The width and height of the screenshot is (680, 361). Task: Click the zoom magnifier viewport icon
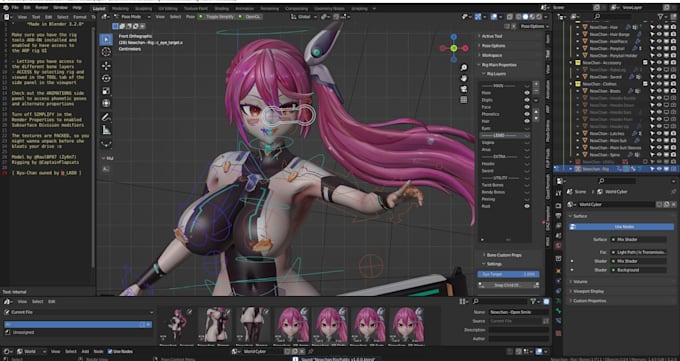[464, 67]
